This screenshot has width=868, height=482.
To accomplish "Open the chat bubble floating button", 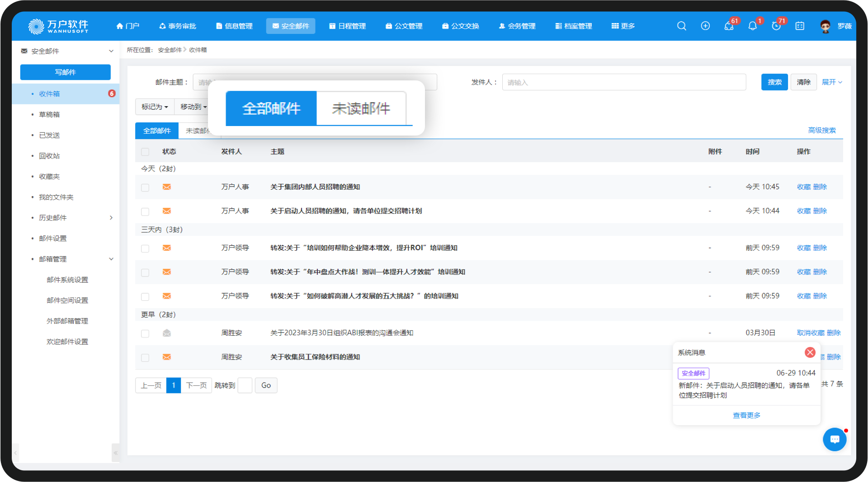I will point(835,439).
